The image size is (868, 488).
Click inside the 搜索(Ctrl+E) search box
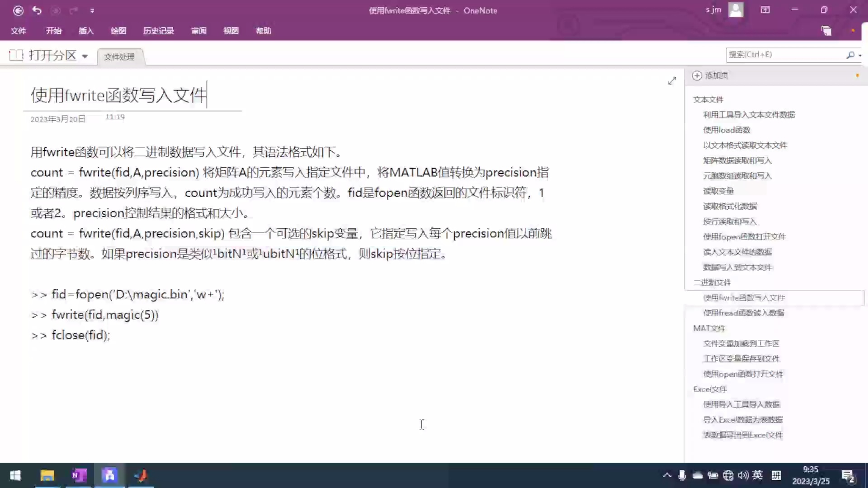tap(787, 54)
